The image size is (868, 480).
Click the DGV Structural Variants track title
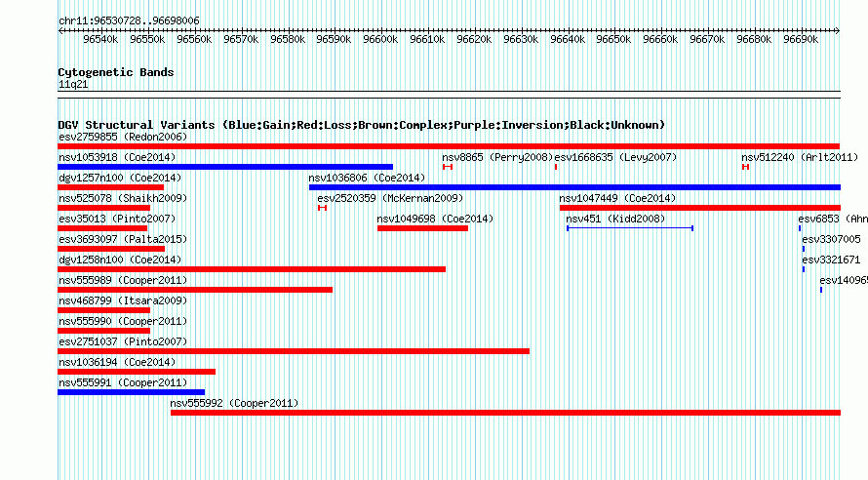(x=362, y=125)
